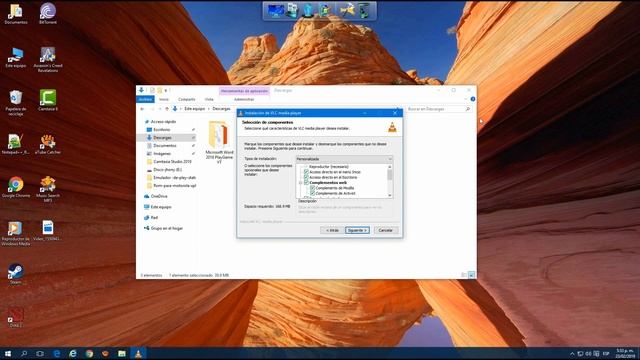The height and width of the screenshot is (360, 640).
Task: Open Task View on the taskbar
Action: pyautogui.click(x=40, y=353)
